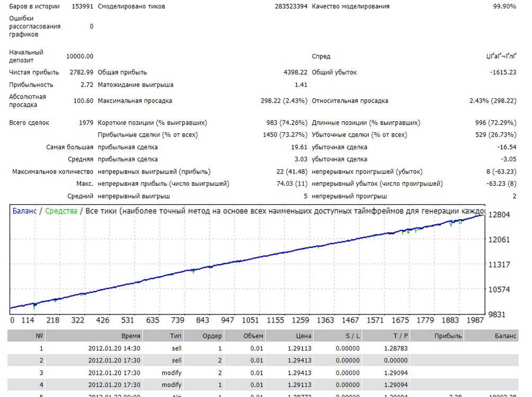The height and width of the screenshot is (397, 532).
Task: Click the total trades value 1979
Action: point(86,123)
